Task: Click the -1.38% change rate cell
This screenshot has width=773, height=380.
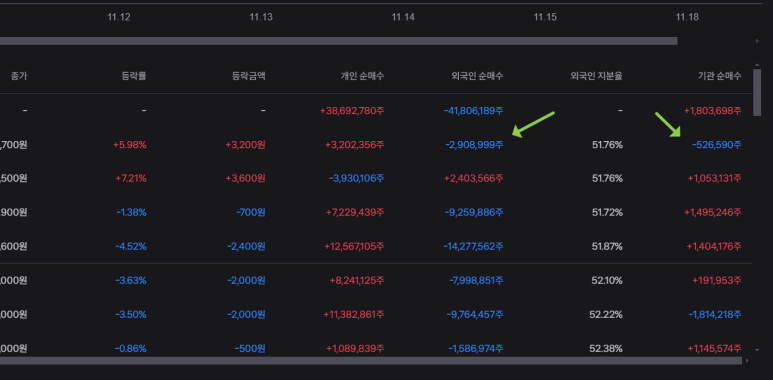Action: pyautogui.click(x=131, y=212)
